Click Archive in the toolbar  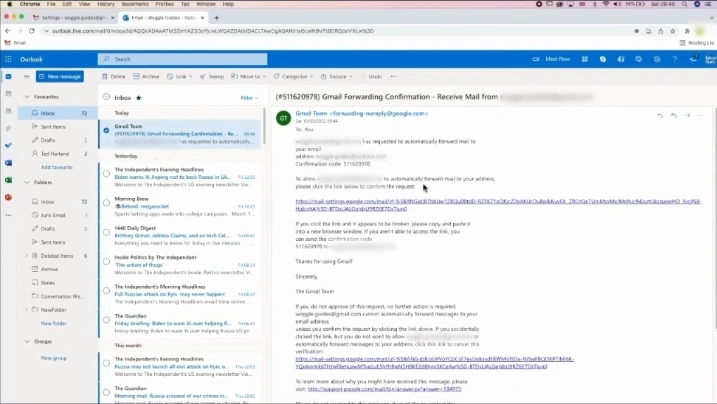click(146, 76)
